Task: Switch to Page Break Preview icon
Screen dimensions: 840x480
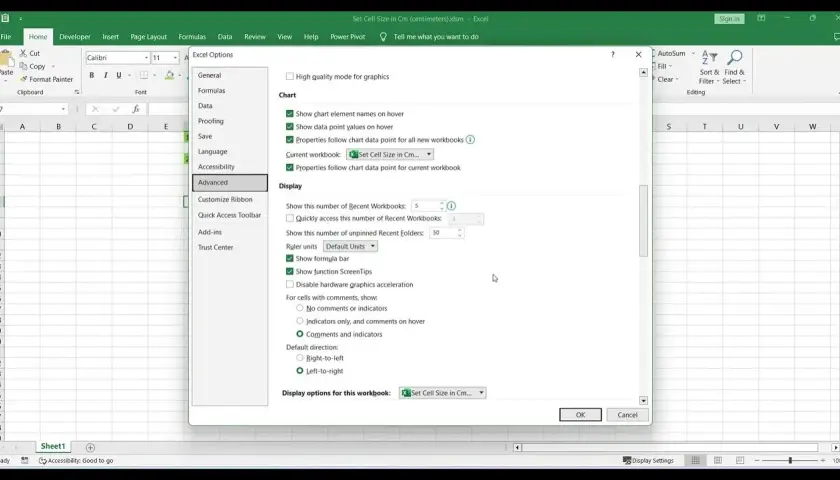Action: pos(740,460)
